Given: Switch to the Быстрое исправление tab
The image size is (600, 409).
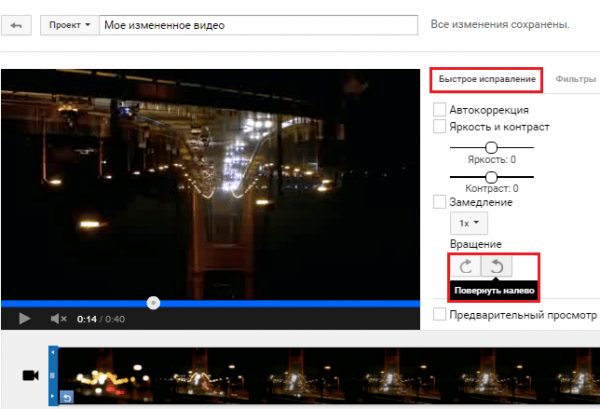Looking at the screenshot, I should (487, 79).
